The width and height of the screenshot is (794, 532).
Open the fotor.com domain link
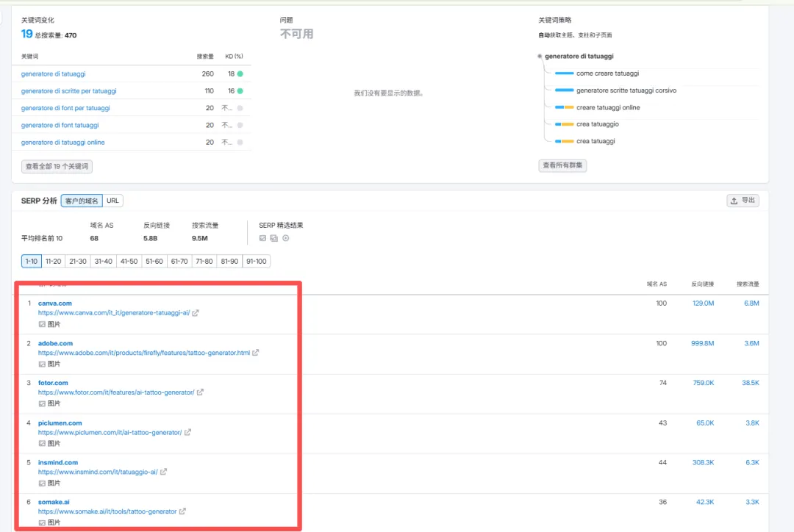click(53, 383)
